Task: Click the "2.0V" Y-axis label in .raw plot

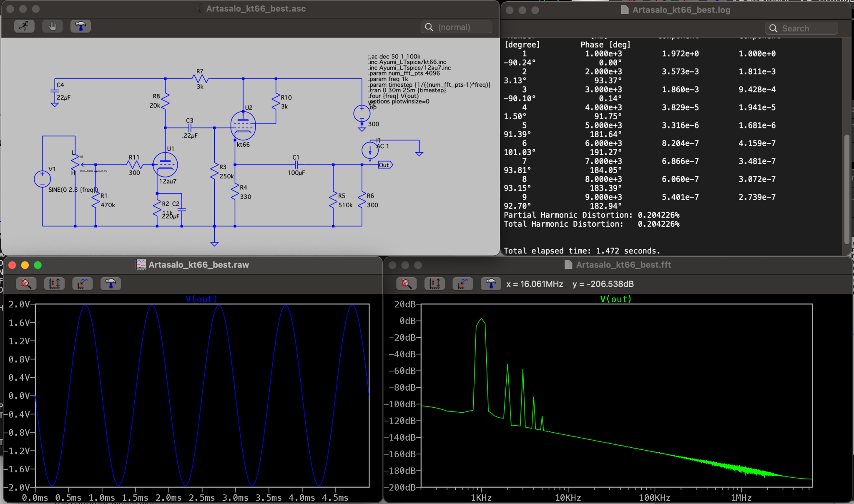Action: [x=19, y=304]
